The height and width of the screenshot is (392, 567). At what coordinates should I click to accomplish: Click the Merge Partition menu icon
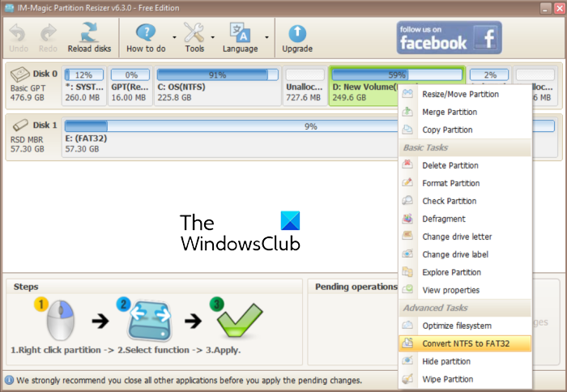pyautogui.click(x=407, y=112)
